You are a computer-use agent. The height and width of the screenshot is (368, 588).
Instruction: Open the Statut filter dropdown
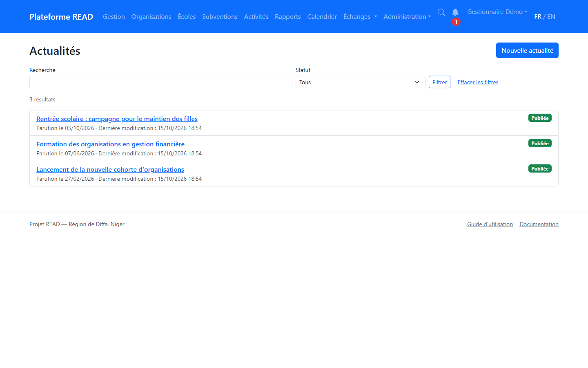(x=361, y=82)
